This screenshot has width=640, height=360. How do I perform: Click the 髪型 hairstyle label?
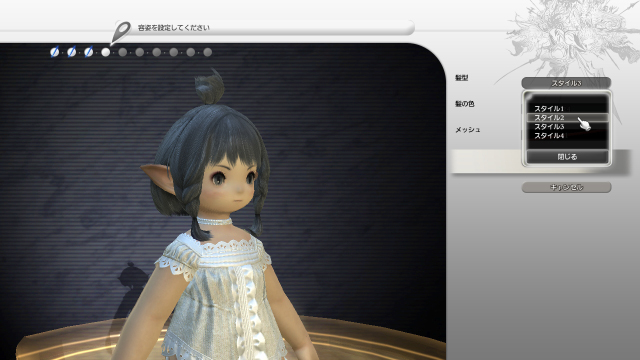click(462, 78)
